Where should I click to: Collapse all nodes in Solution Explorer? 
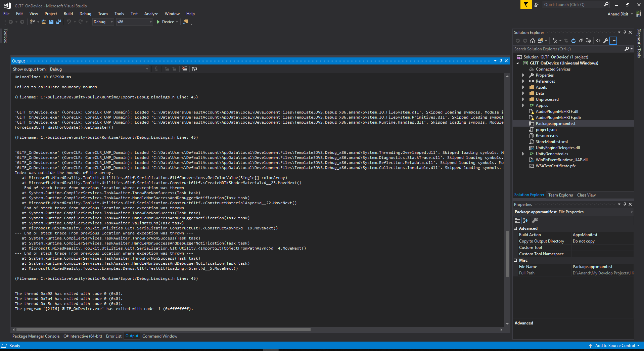pos(581,41)
